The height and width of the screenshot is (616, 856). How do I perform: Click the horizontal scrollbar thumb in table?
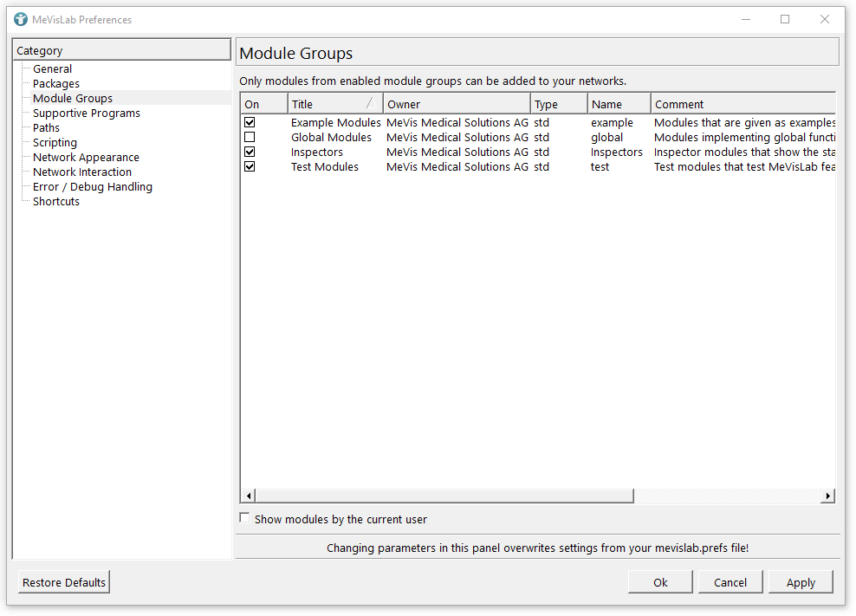[444, 496]
